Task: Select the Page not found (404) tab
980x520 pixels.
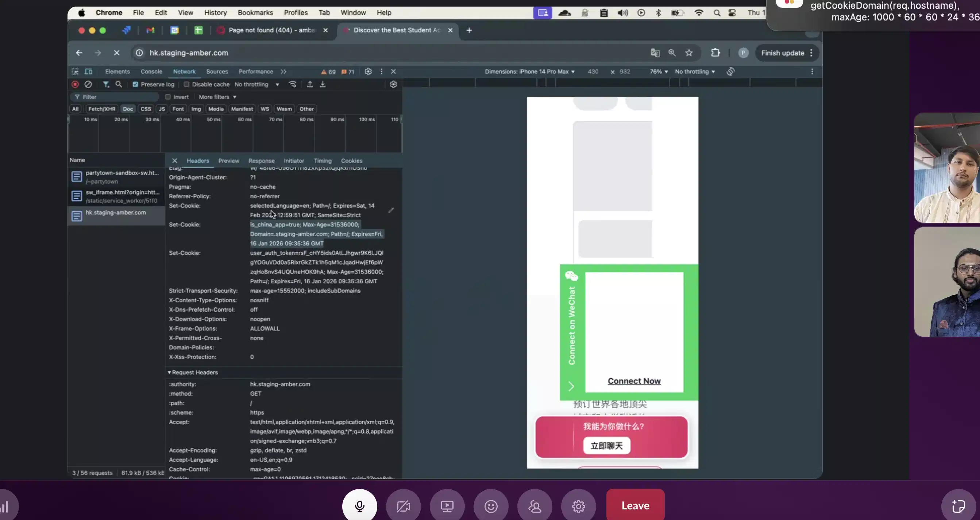Action: point(272,30)
